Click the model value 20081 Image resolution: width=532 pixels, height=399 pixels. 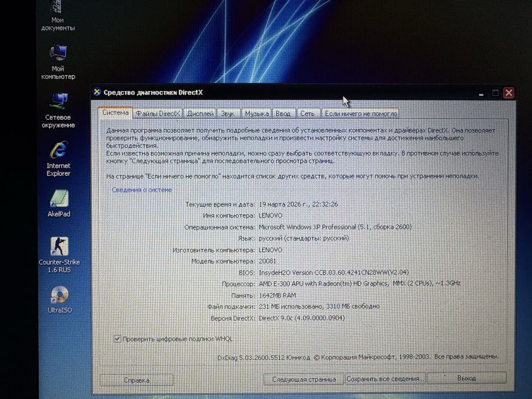(x=267, y=261)
